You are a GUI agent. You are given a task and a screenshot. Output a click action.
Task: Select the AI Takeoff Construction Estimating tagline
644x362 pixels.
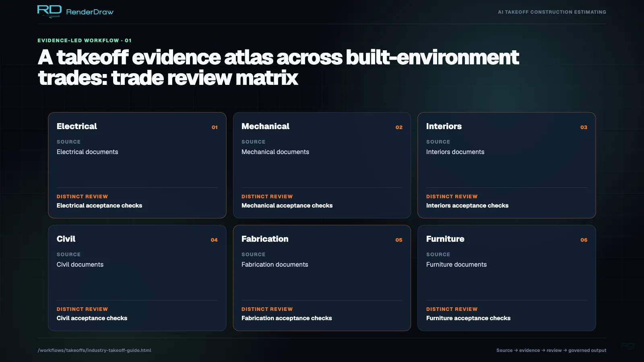click(x=552, y=12)
